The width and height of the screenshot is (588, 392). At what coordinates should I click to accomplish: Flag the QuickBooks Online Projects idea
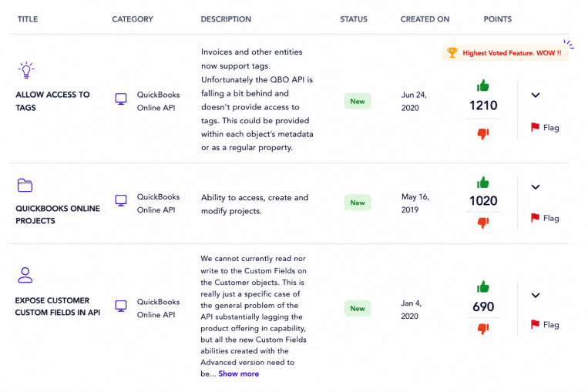point(545,218)
